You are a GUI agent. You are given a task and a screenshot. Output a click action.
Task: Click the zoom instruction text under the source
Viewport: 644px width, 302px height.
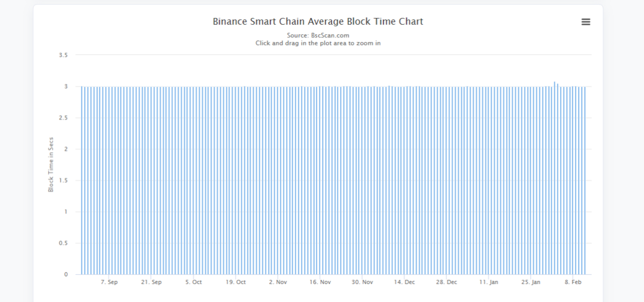pyautogui.click(x=318, y=43)
